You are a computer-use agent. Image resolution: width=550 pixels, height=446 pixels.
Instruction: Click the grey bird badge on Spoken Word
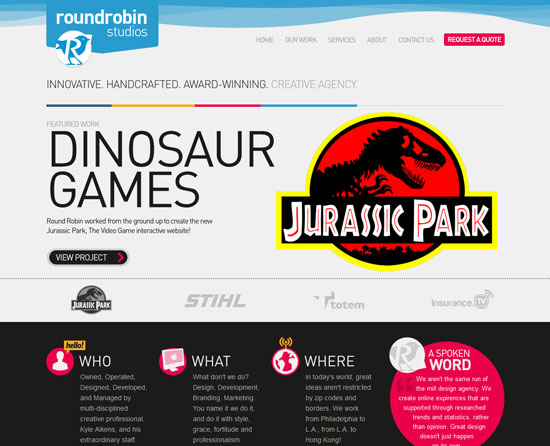tap(408, 355)
